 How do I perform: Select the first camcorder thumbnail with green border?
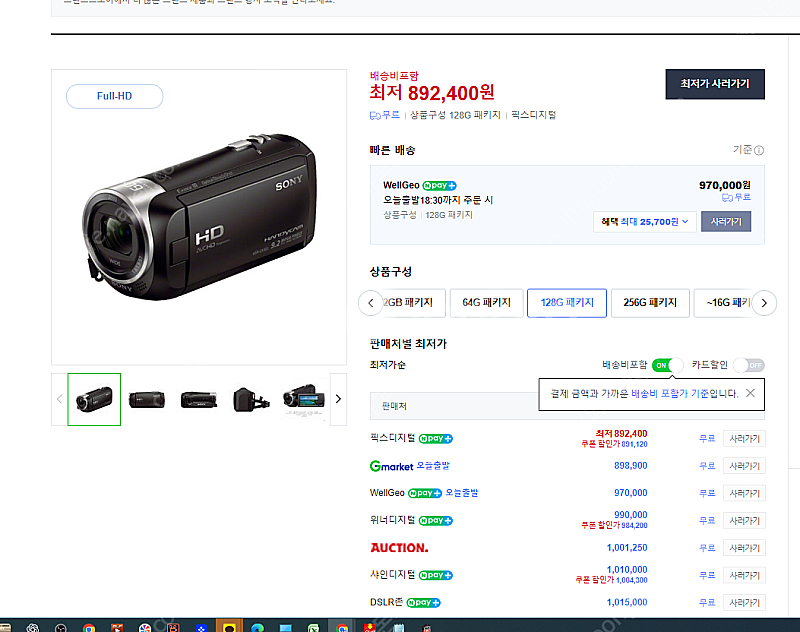pos(94,399)
